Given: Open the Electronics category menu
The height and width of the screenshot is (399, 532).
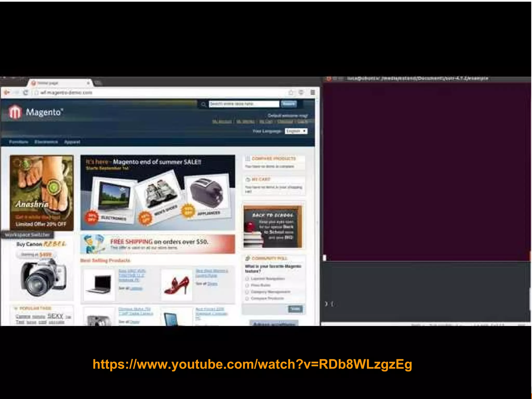Looking at the screenshot, I should coord(46,142).
